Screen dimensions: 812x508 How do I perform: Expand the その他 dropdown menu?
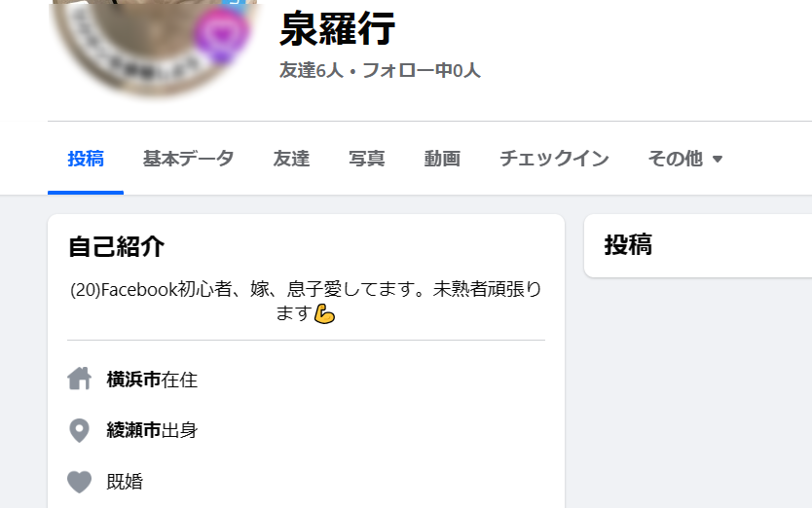click(x=685, y=159)
